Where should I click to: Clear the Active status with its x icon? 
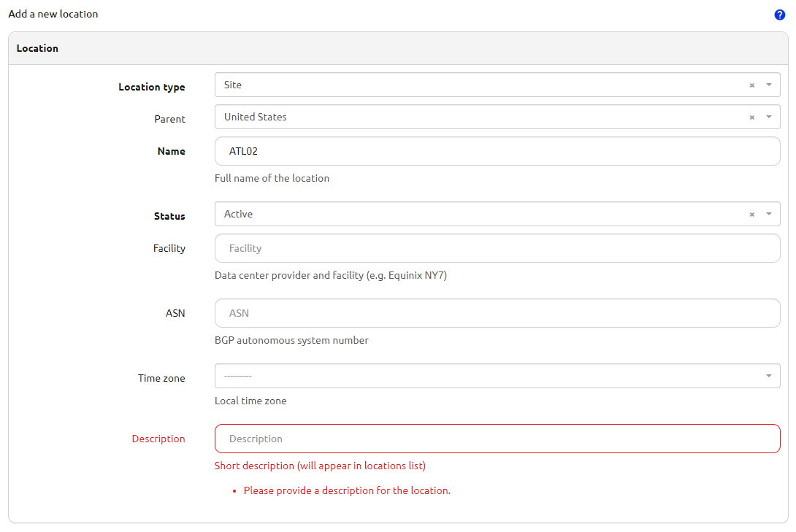point(751,215)
